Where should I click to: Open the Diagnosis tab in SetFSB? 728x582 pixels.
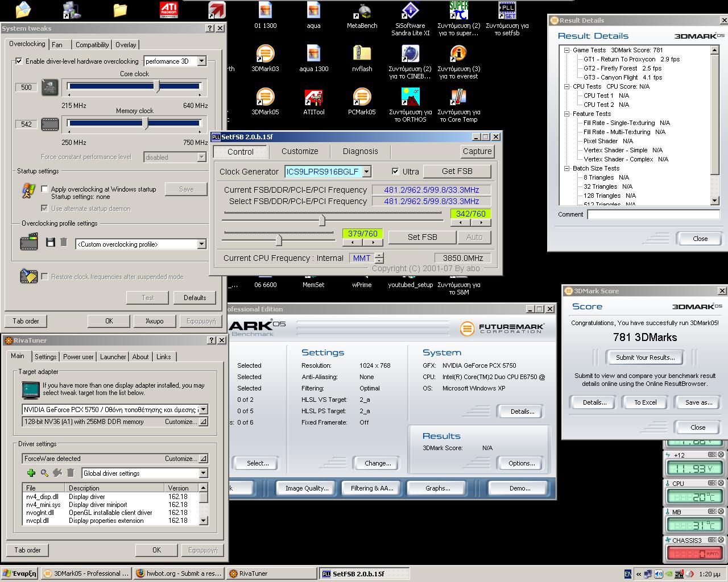click(360, 151)
